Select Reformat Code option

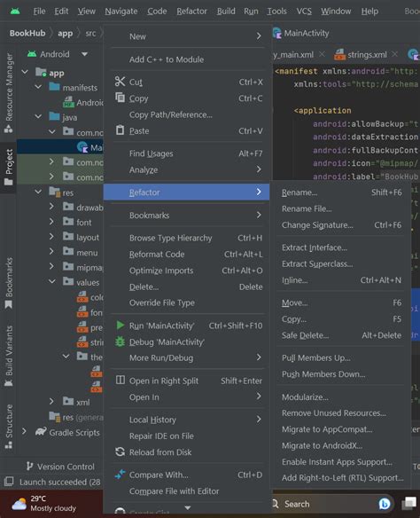[186, 254]
